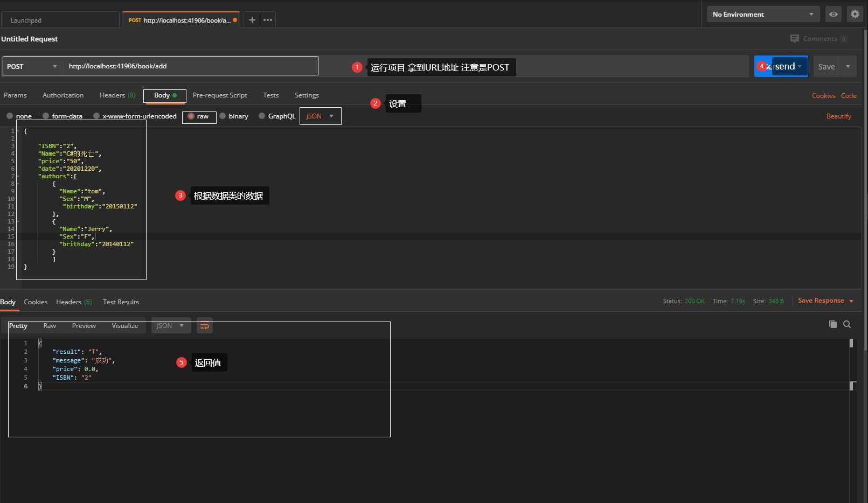Viewport: 868px width, 503px height.
Task: Select the Raw response view
Action: point(50,326)
